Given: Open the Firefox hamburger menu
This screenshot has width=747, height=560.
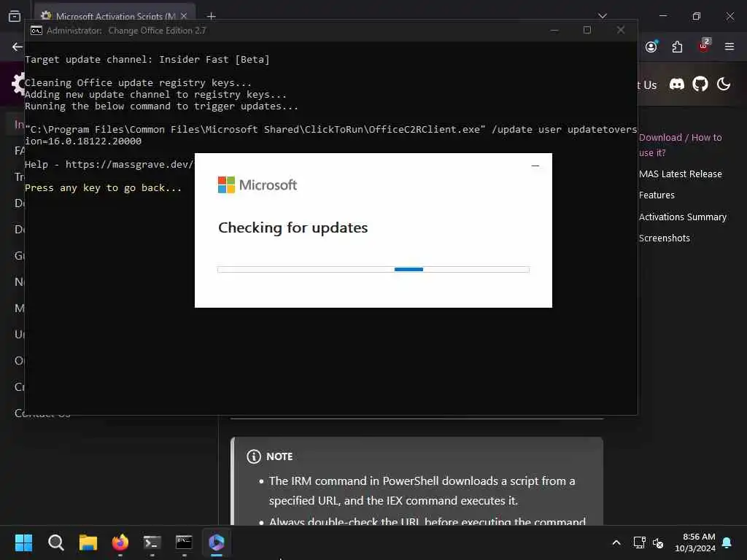Looking at the screenshot, I should click(729, 47).
